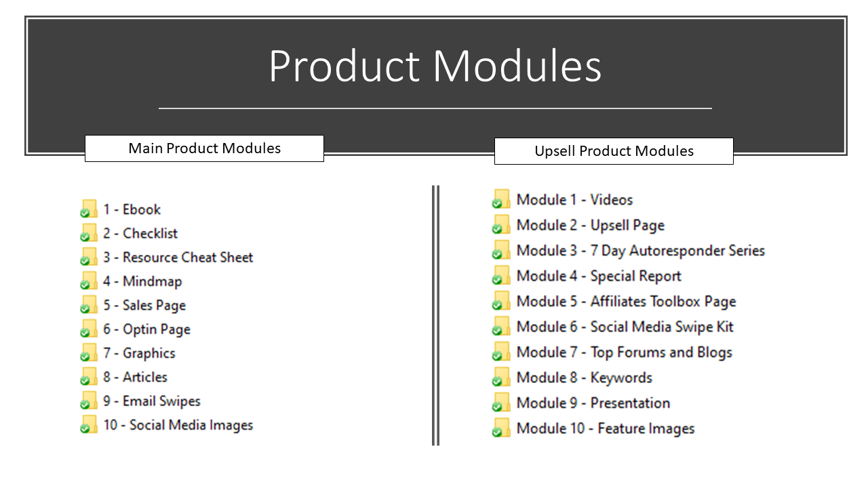
Task: Click the text Module 8 - Keywords
Action: pos(585,378)
